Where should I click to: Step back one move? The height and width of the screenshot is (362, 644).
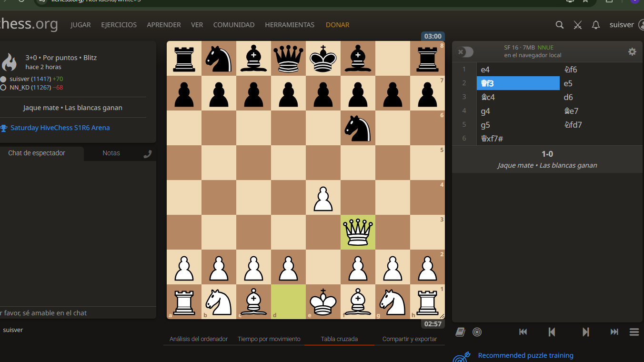pyautogui.click(x=552, y=332)
